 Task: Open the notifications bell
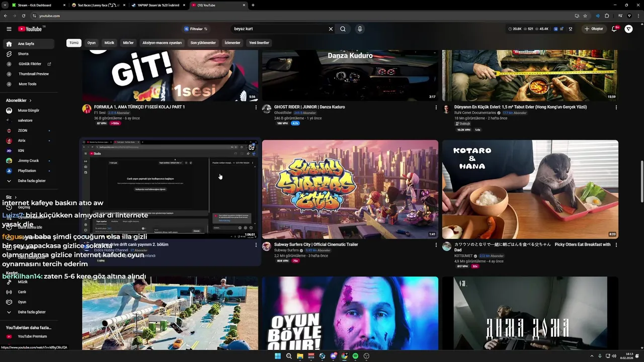point(614,29)
